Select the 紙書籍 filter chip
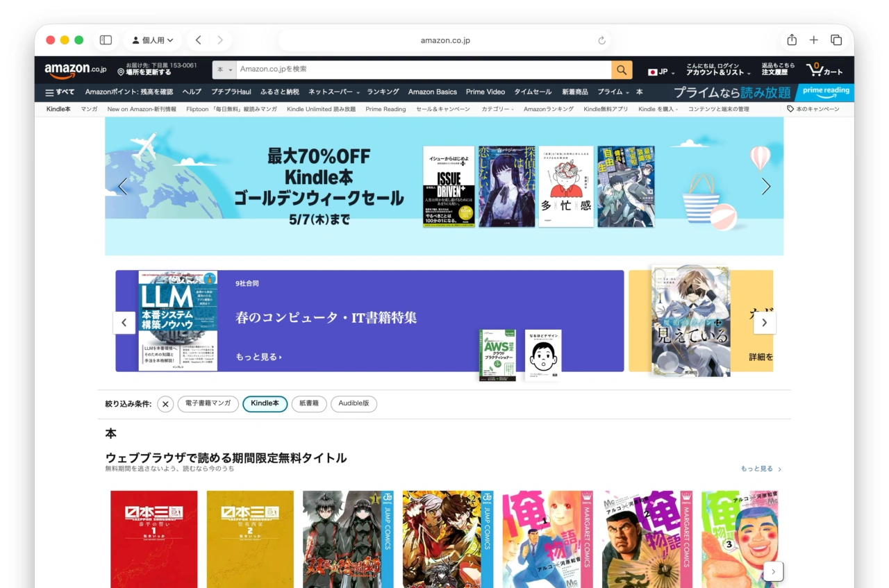 pyautogui.click(x=309, y=403)
